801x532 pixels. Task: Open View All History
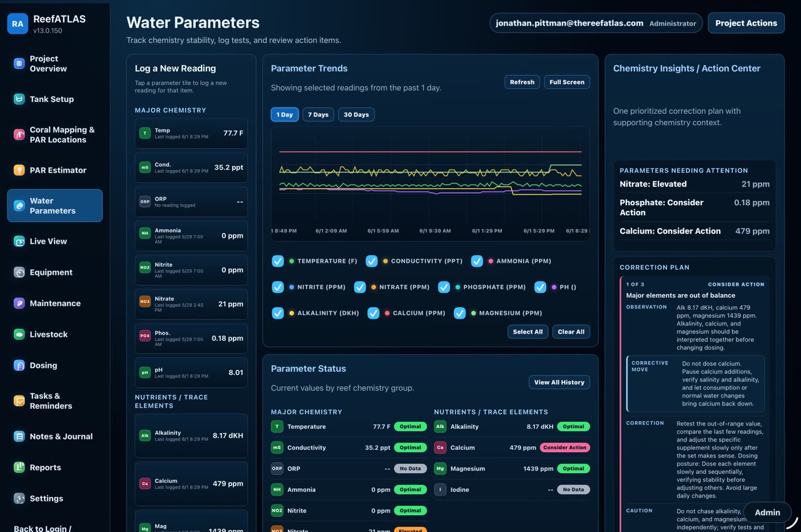tap(559, 382)
